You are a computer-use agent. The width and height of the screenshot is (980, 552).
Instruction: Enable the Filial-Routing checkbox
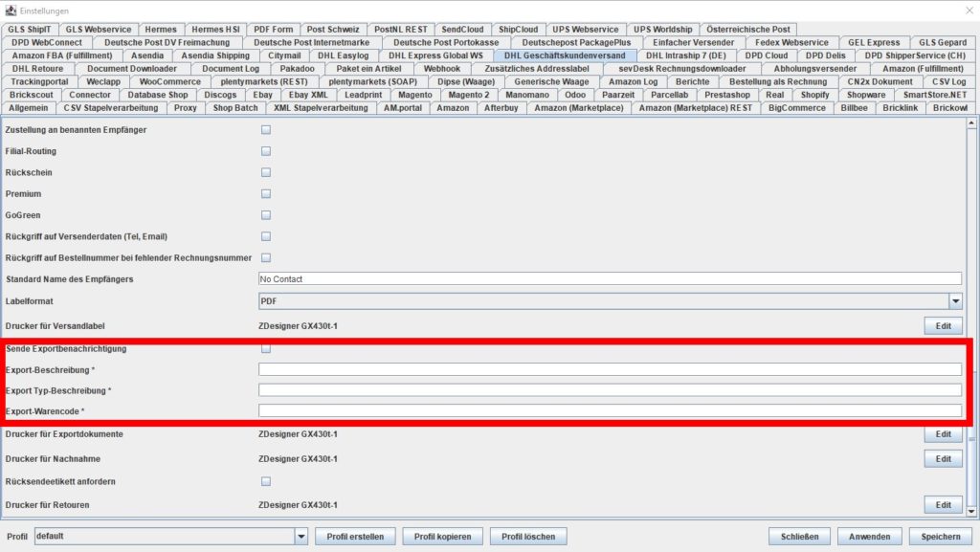click(x=266, y=151)
